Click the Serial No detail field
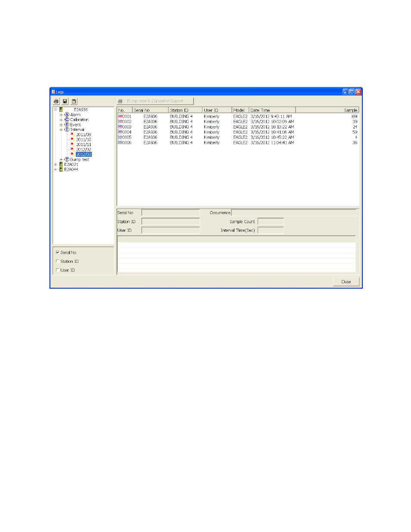 click(x=171, y=213)
